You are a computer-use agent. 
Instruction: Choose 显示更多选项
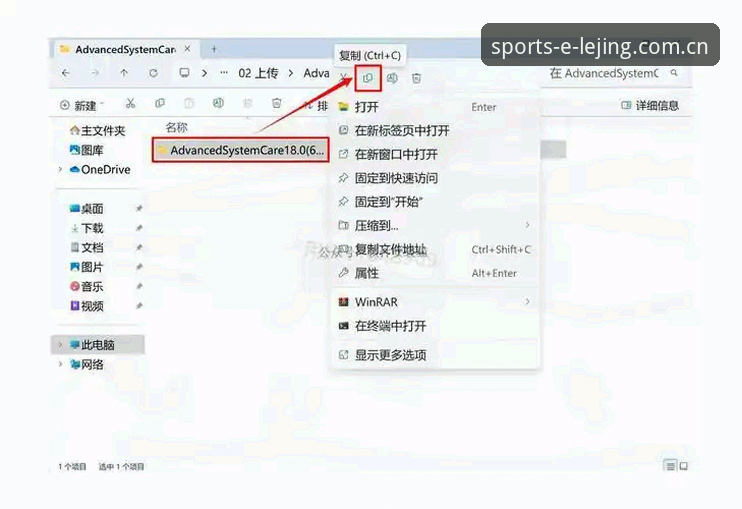[x=435, y=355]
